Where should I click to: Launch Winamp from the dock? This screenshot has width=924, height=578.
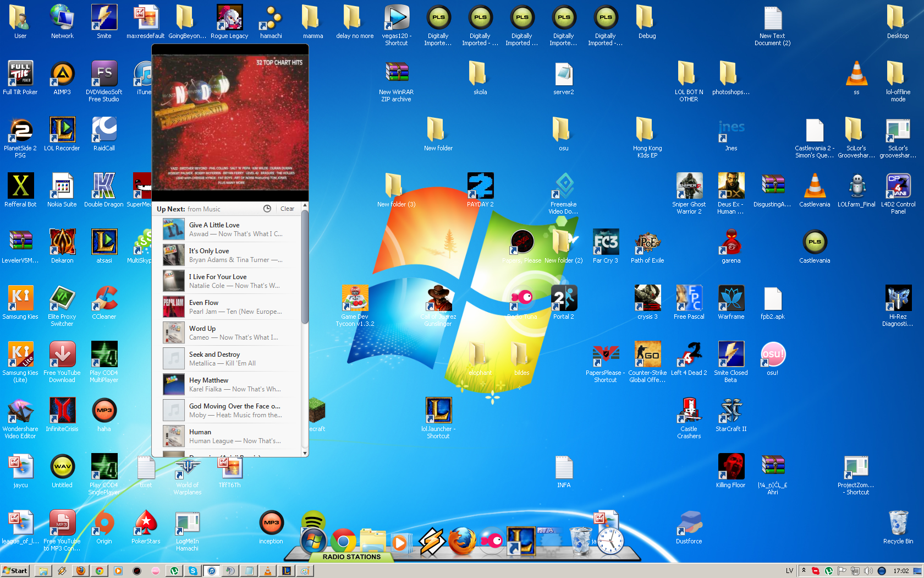tap(432, 542)
